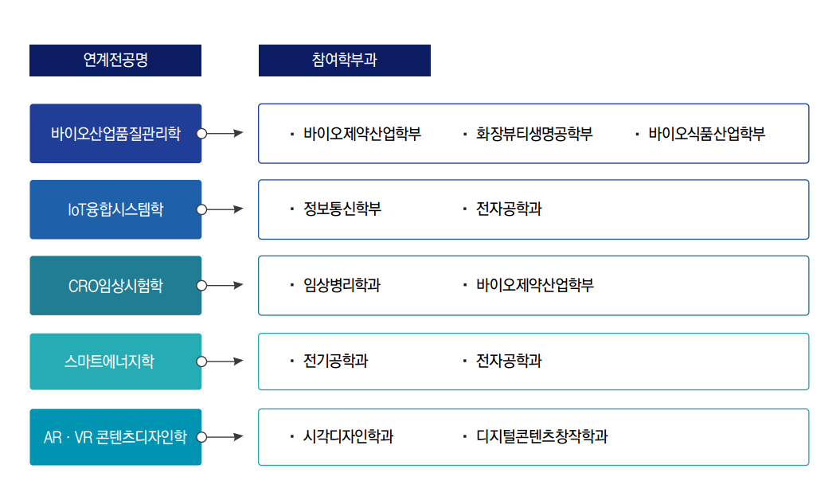The width and height of the screenshot is (836, 504).
Task: Click the arrow beside IoT융합시스템학
Action: coord(221,209)
